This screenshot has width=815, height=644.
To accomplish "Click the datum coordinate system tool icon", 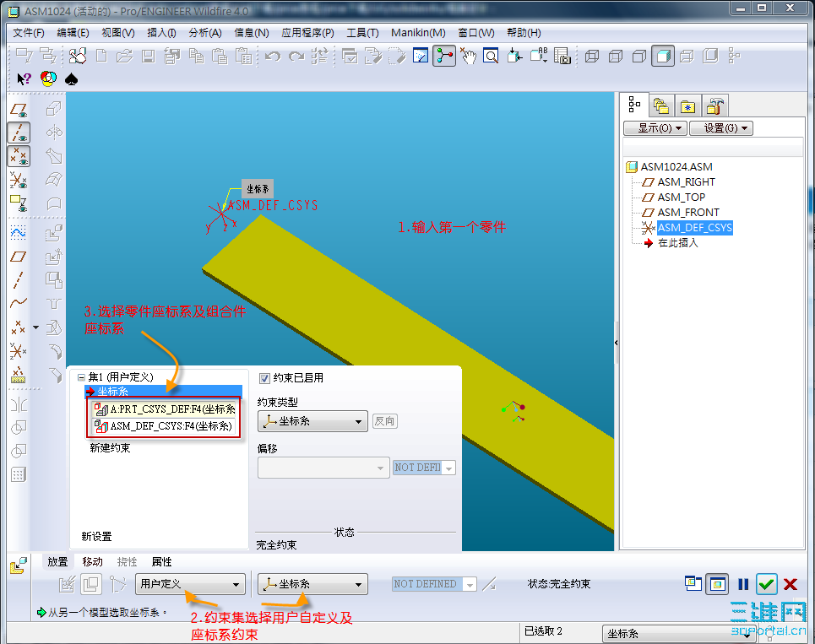I will click(x=19, y=351).
